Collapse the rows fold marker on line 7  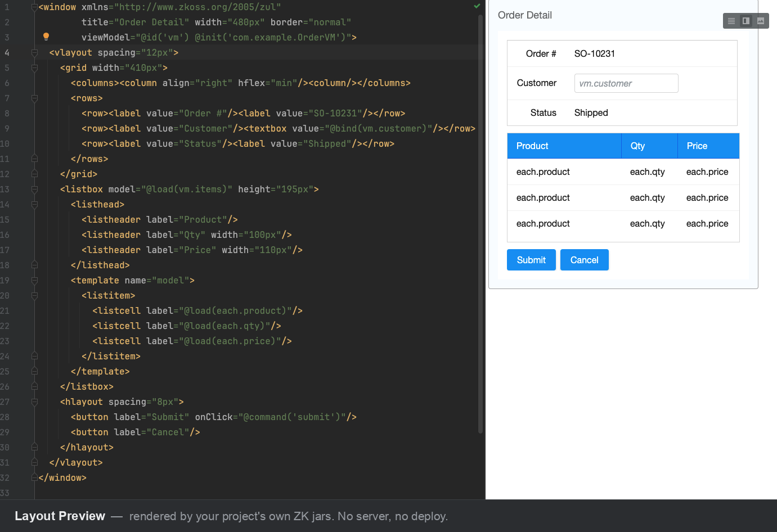35,98
